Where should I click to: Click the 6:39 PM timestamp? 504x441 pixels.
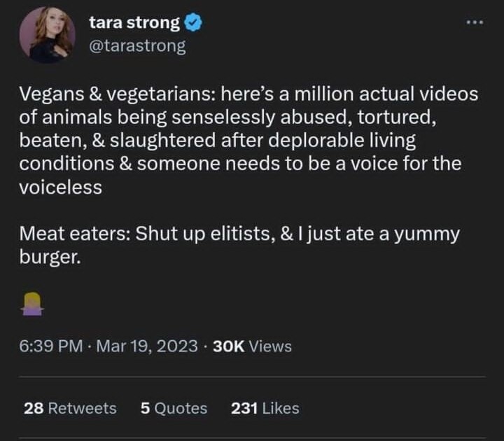pos(51,346)
